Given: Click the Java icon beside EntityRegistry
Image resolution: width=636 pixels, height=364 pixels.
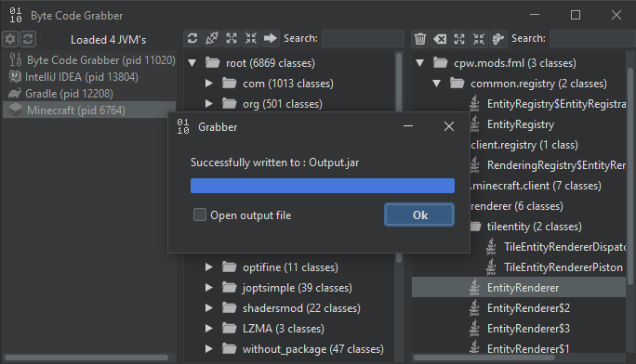Looking at the screenshot, I should 474,123.
